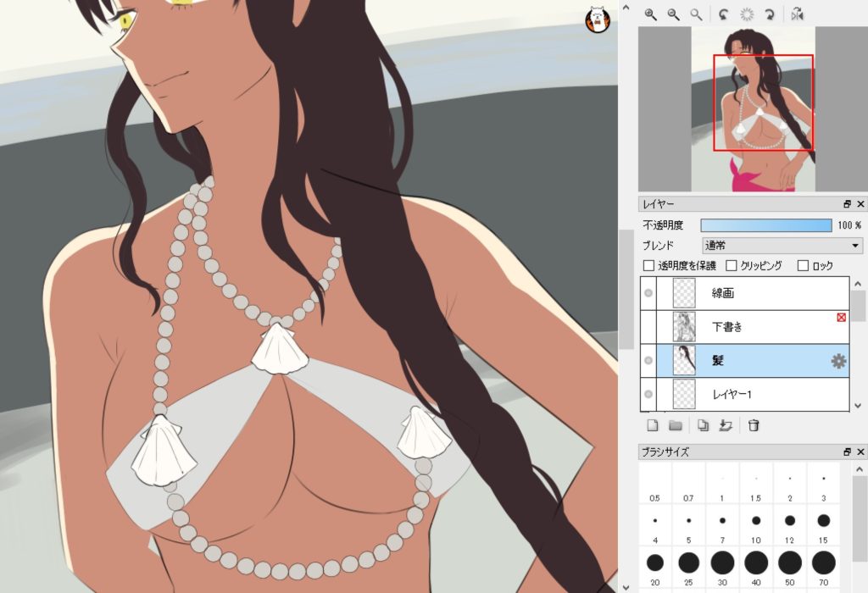
Task: Choose brush size 30
Action: pyautogui.click(x=722, y=562)
